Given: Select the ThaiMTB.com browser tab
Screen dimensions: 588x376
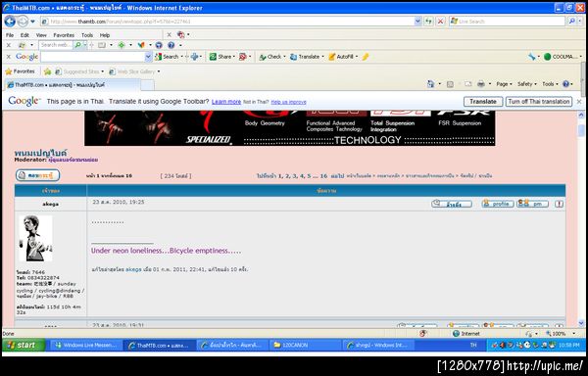Looking at the screenshot, I should coord(73,85).
